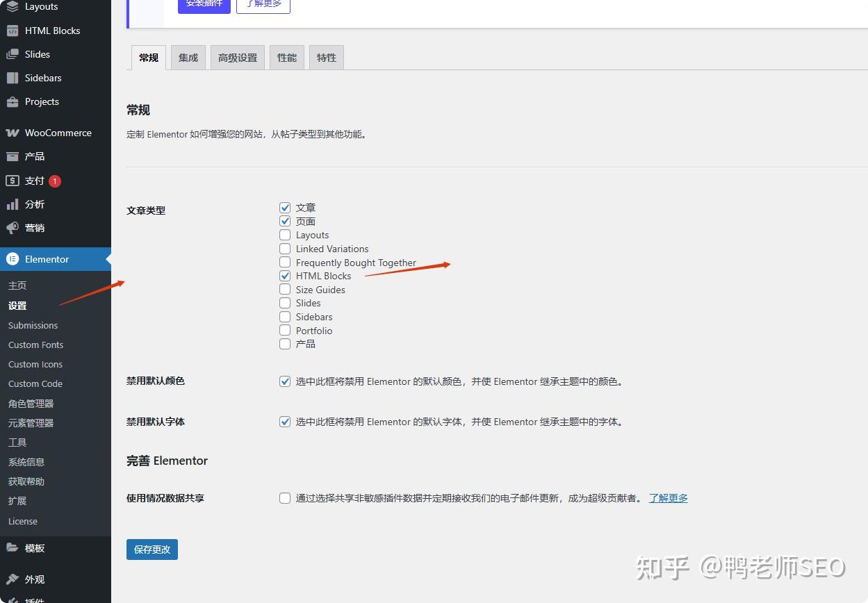
Task: Open the Layouts sidebar icon
Action: pos(13,7)
